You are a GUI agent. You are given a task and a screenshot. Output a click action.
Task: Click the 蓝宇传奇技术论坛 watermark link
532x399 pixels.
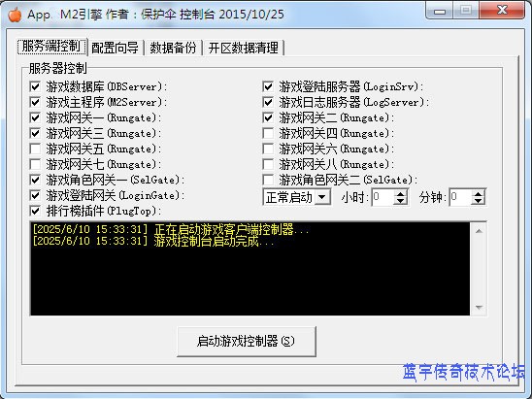[463, 372]
